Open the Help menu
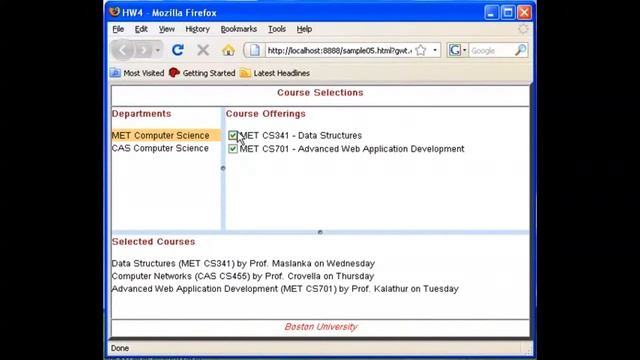Image resolution: width=640 pixels, height=360 pixels. (x=304, y=29)
